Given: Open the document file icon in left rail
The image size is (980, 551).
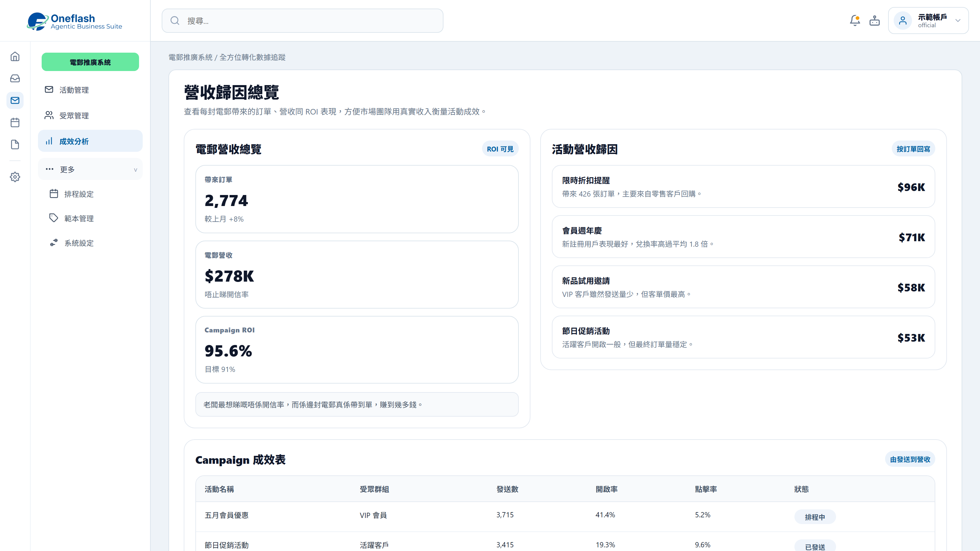Looking at the screenshot, I should (15, 144).
